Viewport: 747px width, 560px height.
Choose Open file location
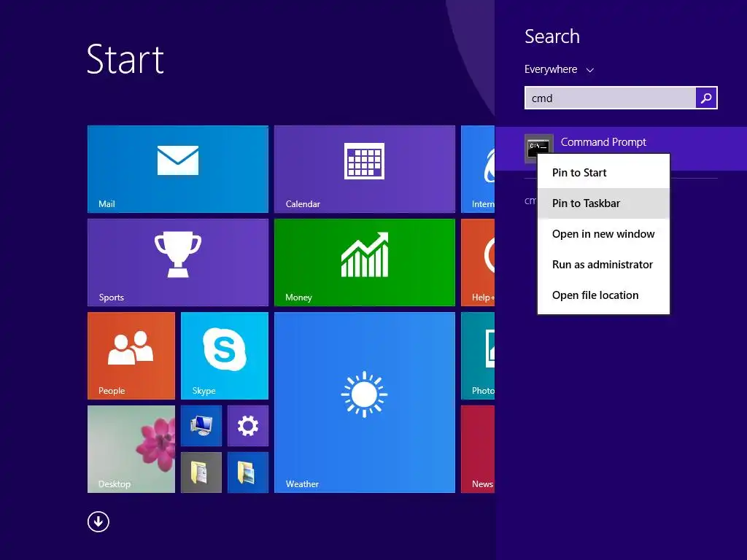point(603,295)
